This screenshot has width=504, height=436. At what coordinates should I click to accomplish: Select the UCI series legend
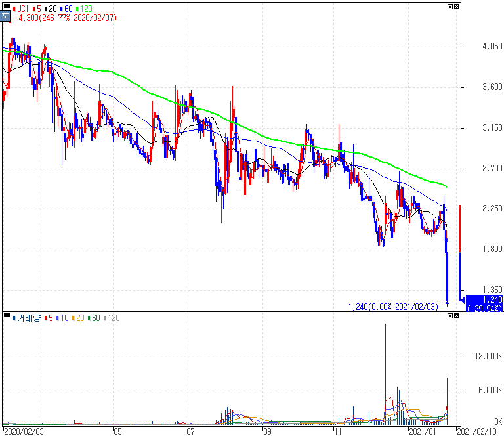(20, 9)
